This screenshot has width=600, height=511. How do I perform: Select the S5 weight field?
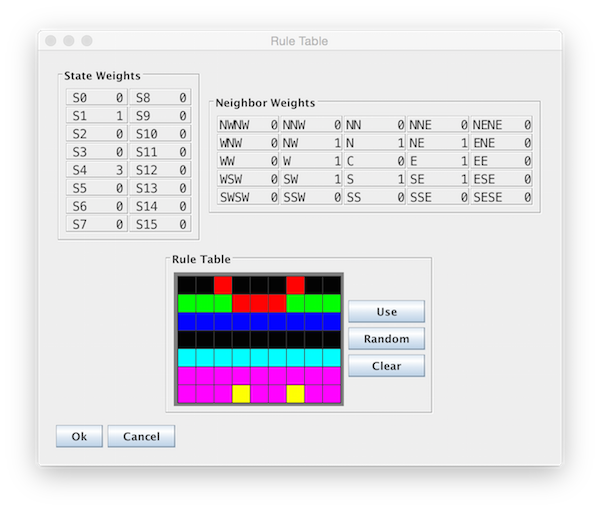(97, 188)
